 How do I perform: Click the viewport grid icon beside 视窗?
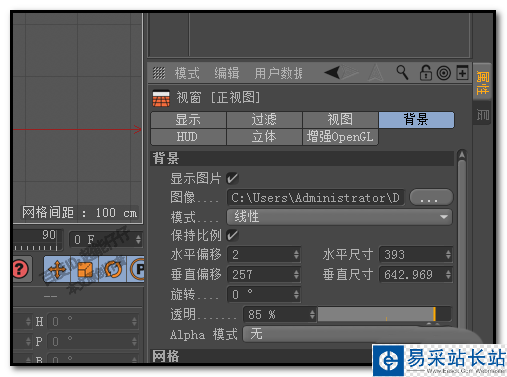coord(161,98)
